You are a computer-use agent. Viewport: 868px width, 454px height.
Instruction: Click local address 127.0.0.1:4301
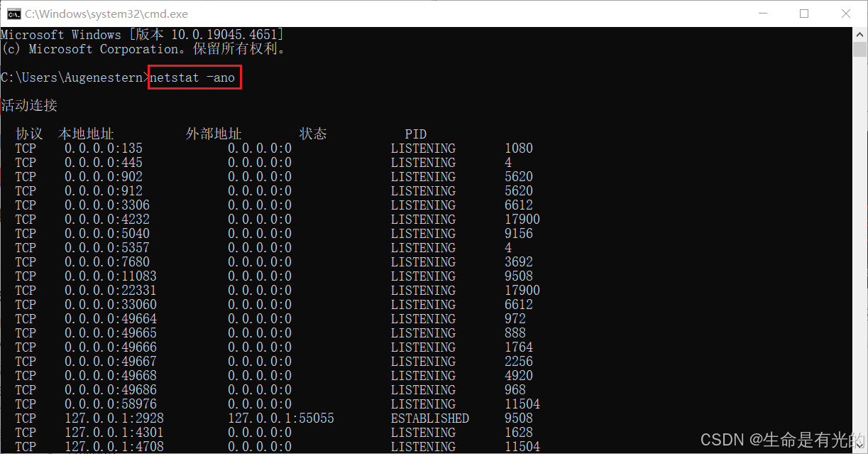point(114,433)
